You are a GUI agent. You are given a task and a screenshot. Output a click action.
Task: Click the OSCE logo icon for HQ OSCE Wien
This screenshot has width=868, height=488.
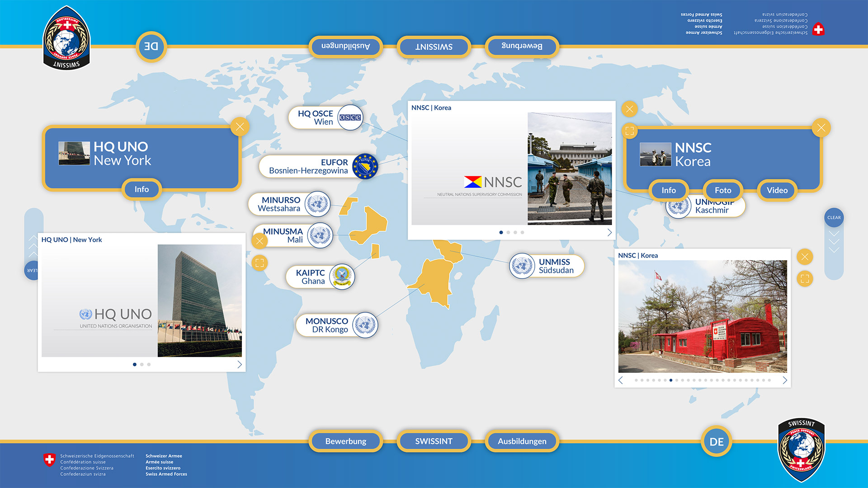coord(350,117)
